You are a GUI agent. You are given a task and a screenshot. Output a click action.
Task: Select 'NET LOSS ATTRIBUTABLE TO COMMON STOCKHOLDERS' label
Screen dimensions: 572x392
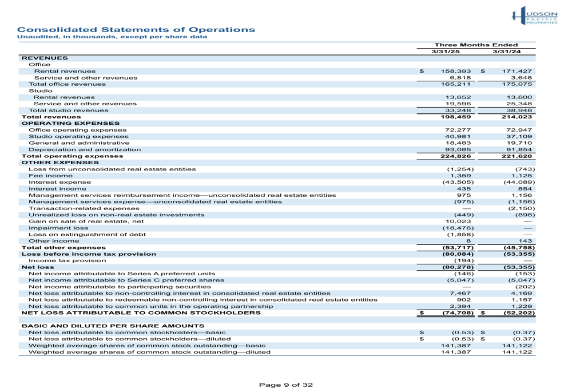pos(141,313)
